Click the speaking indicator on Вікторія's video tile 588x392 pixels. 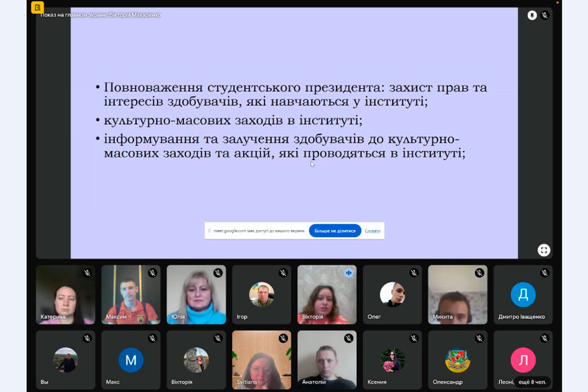coord(348,273)
